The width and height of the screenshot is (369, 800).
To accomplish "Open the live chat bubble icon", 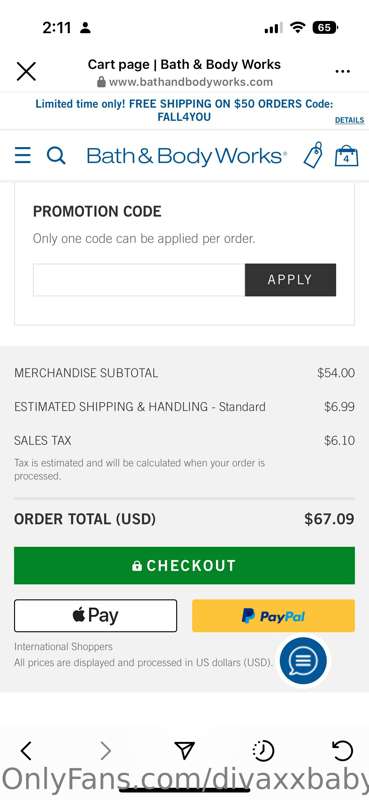I will click(303, 660).
